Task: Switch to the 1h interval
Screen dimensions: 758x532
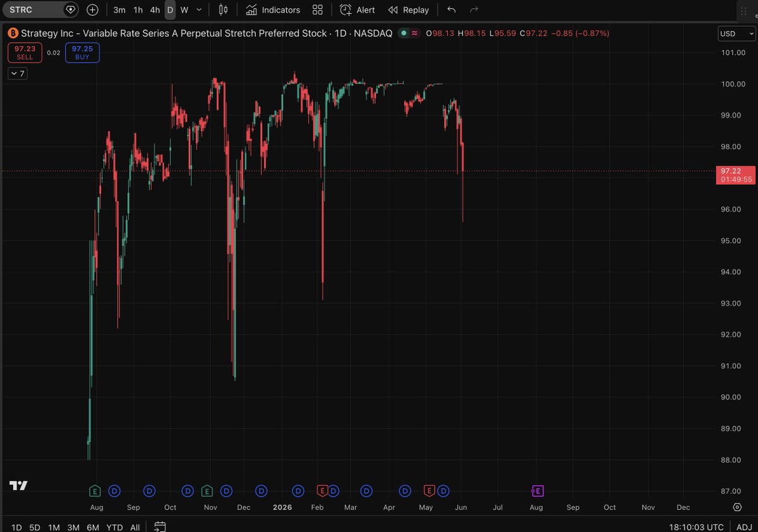Action: [138, 10]
